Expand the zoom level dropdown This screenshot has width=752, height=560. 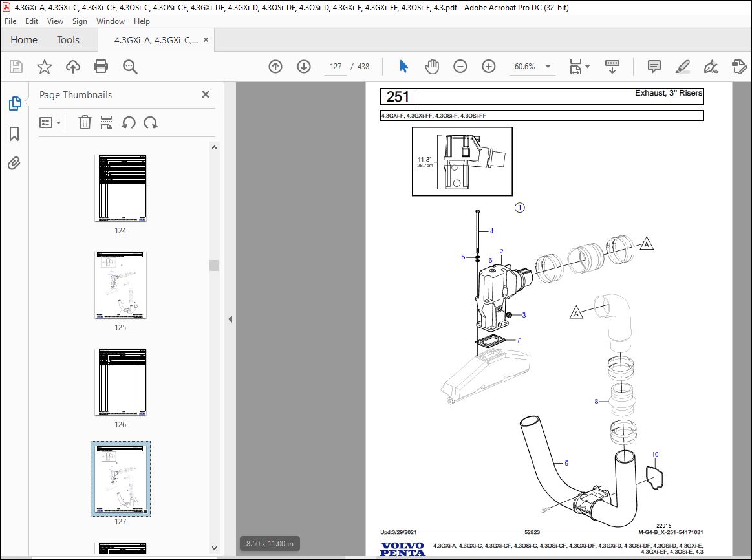click(x=548, y=67)
